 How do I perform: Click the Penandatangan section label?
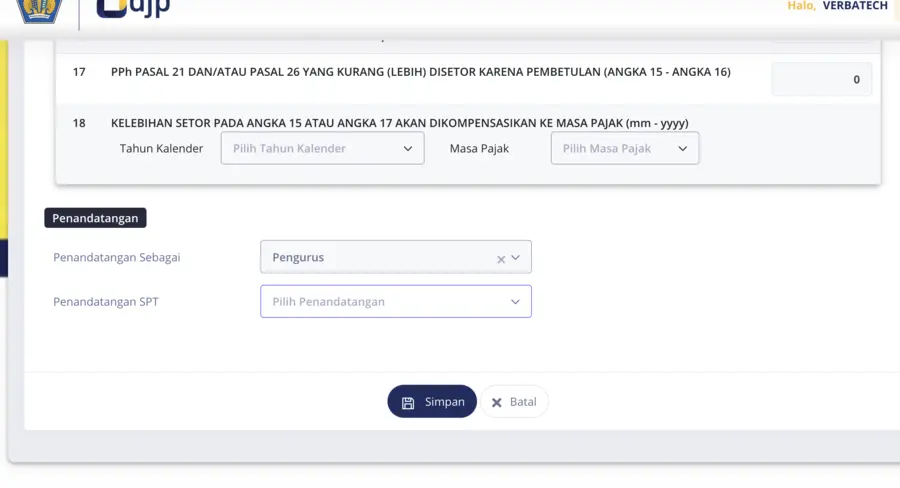[x=95, y=218]
